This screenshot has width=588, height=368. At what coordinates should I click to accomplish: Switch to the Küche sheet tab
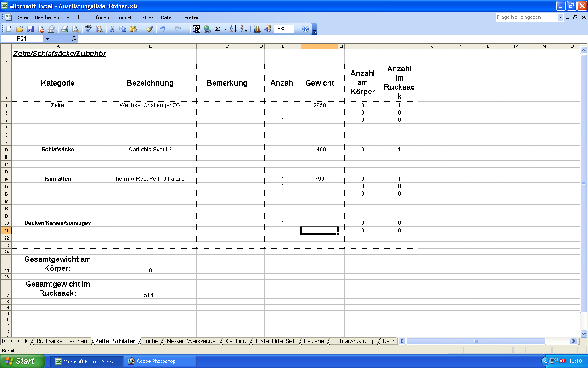(x=150, y=341)
